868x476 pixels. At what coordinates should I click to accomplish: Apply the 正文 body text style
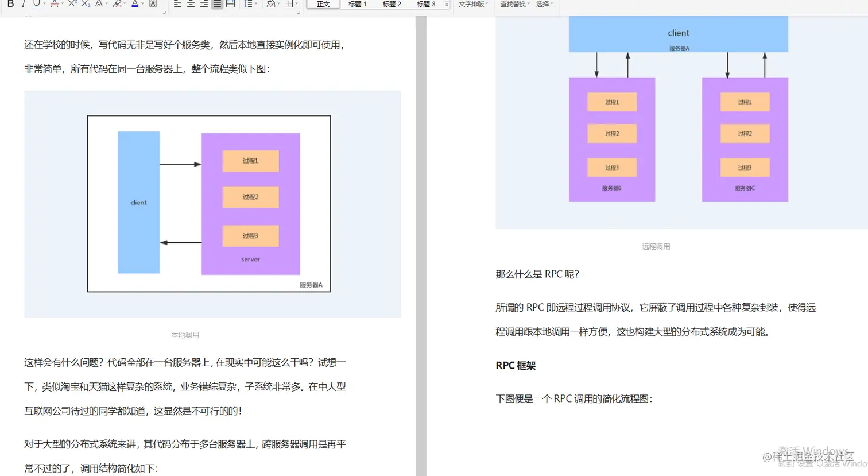point(323,4)
